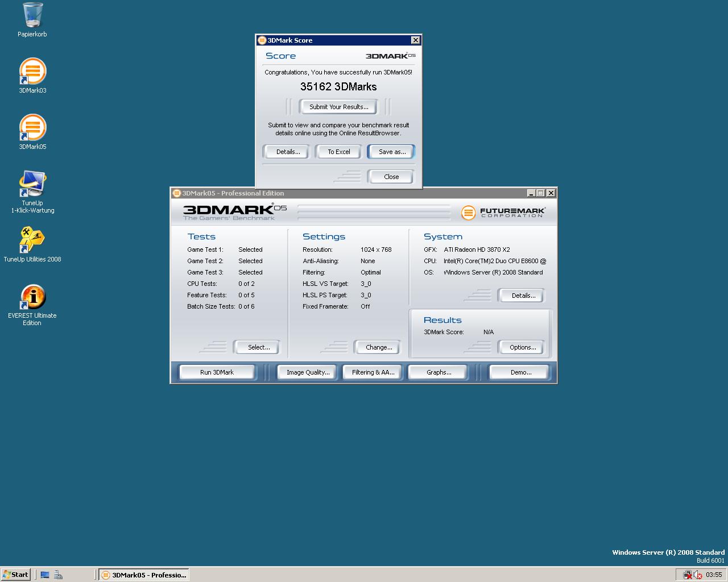Select the TuneUp 1-Klick-Wartung desktop icon
This screenshot has height=582, width=728.
point(32,192)
